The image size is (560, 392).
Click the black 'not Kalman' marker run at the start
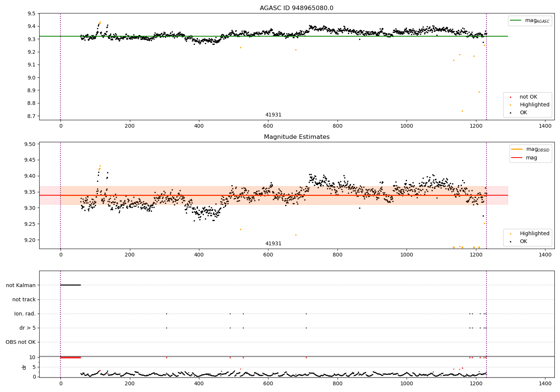coord(71,285)
